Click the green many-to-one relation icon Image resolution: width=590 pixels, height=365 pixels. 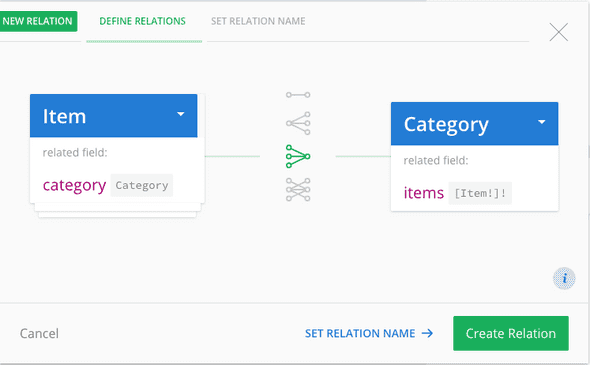pos(298,156)
